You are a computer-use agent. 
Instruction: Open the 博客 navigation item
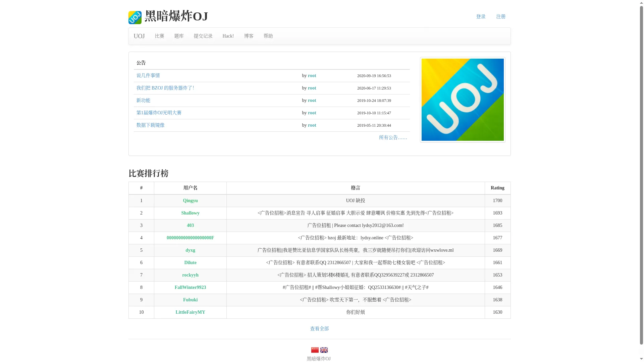[x=249, y=36]
